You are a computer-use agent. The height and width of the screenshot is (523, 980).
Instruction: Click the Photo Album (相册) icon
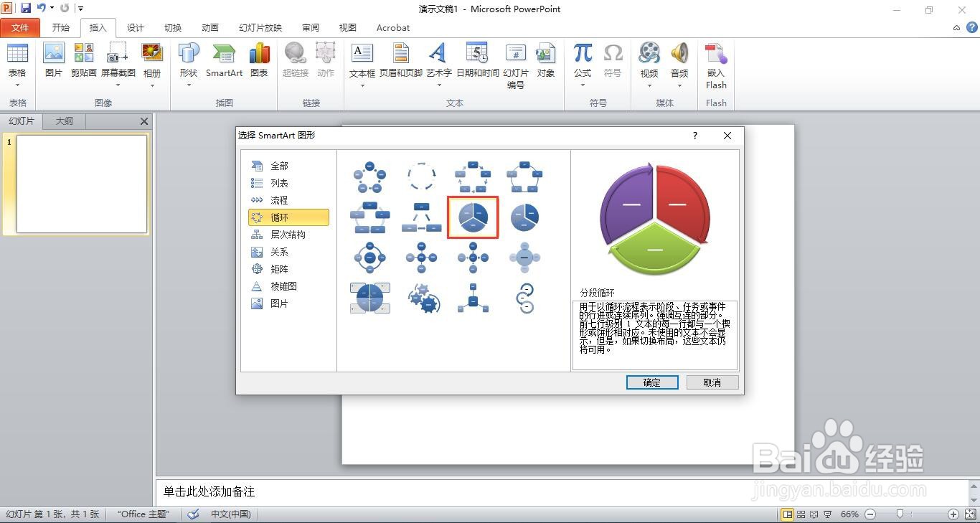click(152, 55)
